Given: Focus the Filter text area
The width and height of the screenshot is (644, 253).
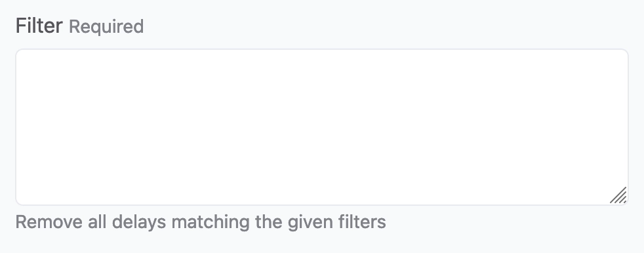Looking at the screenshot, I should (322, 127).
